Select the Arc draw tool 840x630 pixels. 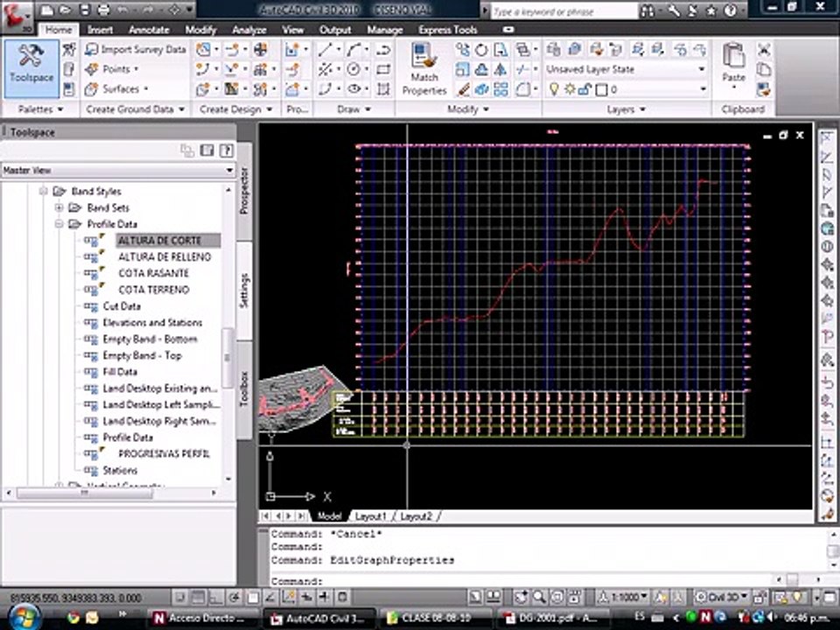tap(353, 50)
